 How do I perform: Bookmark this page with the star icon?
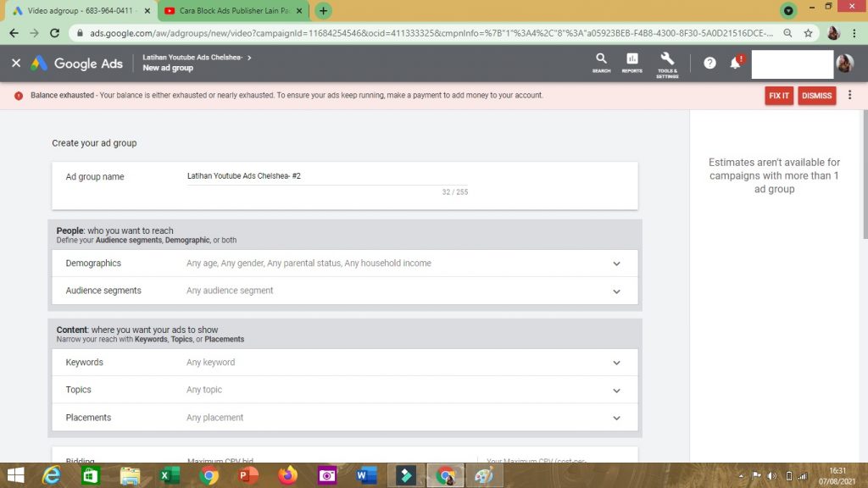coord(809,33)
